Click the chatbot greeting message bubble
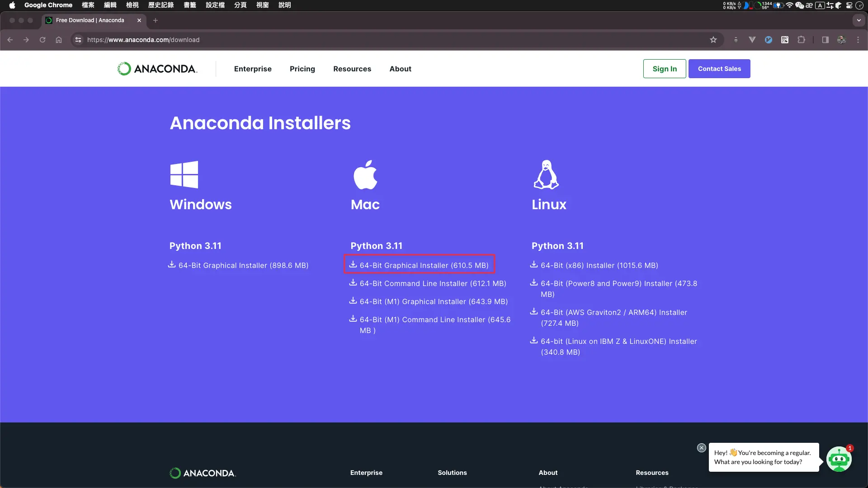 [764, 457]
